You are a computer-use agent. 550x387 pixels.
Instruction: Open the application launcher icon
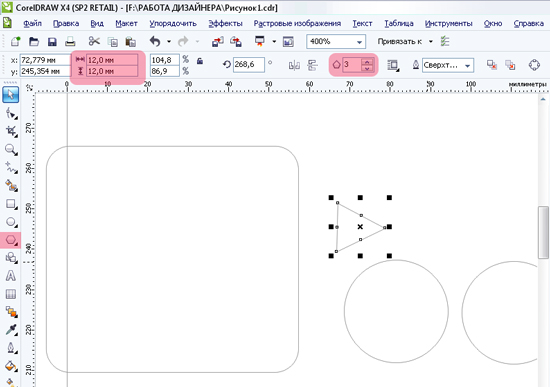(x=260, y=41)
